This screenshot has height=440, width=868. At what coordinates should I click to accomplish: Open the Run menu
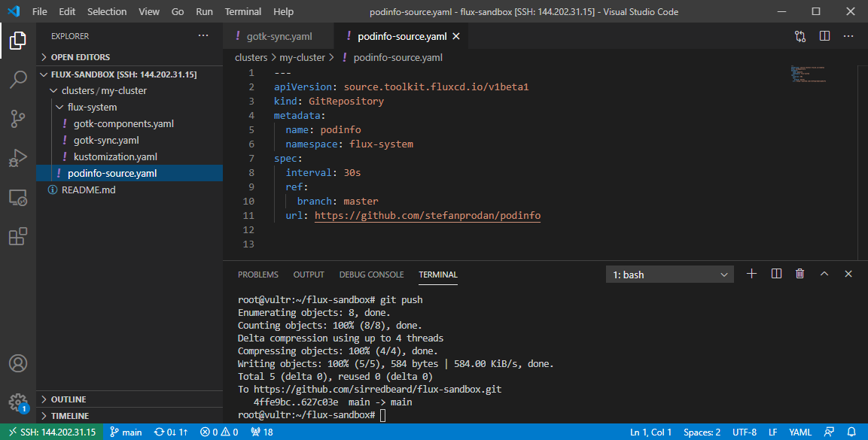204,11
